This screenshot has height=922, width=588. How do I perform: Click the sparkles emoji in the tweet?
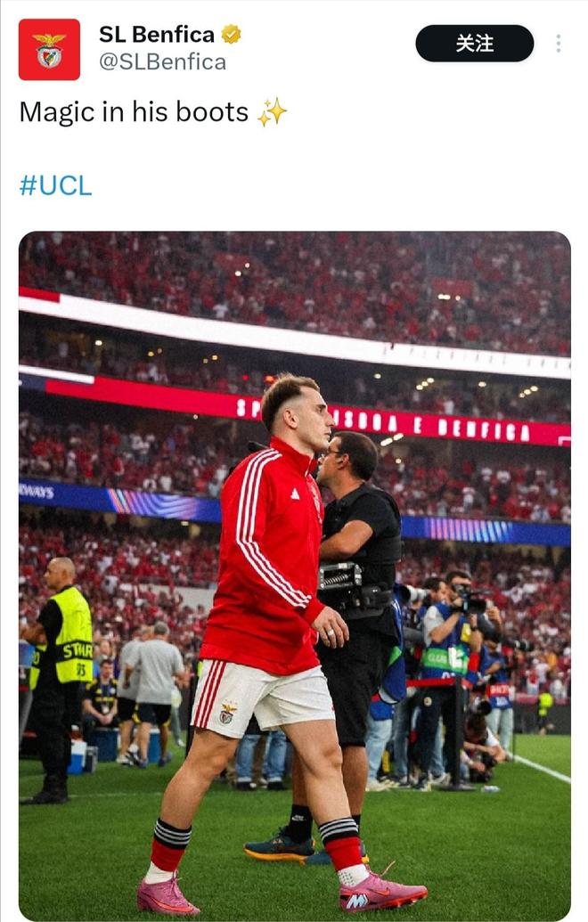pos(272,112)
